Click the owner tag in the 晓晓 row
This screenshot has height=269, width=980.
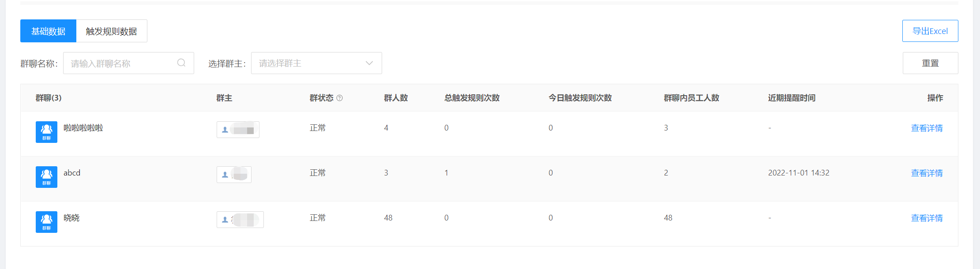point(240,220)
